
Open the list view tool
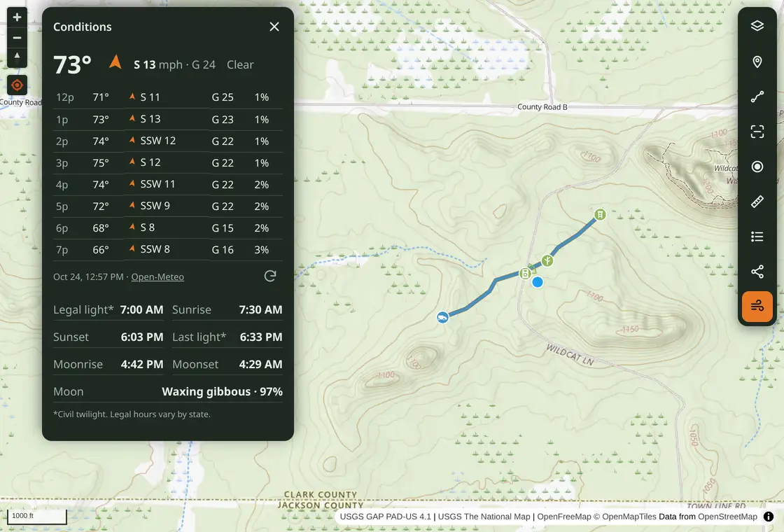click(757, 237)
